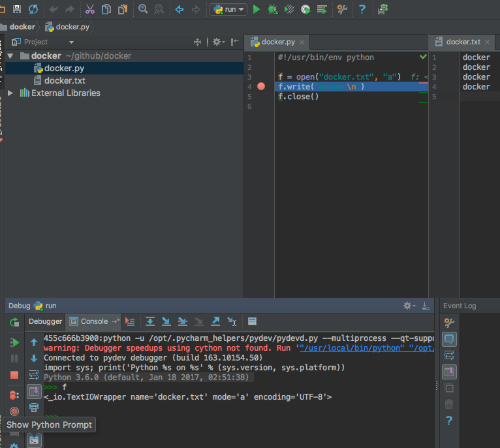Click the green inspection checkmark in editor
Viewport: 500px width, 448px height.
click(x=423, y=57)
